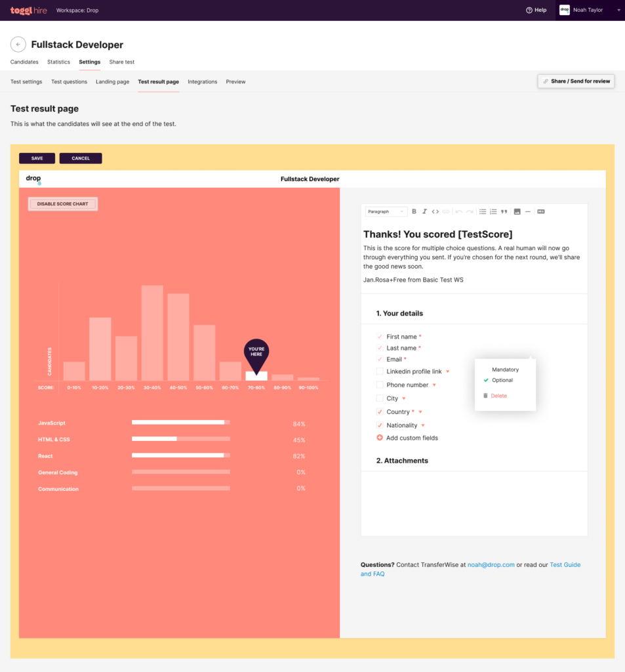Uncheck the Nationality field checkbox

380,425
